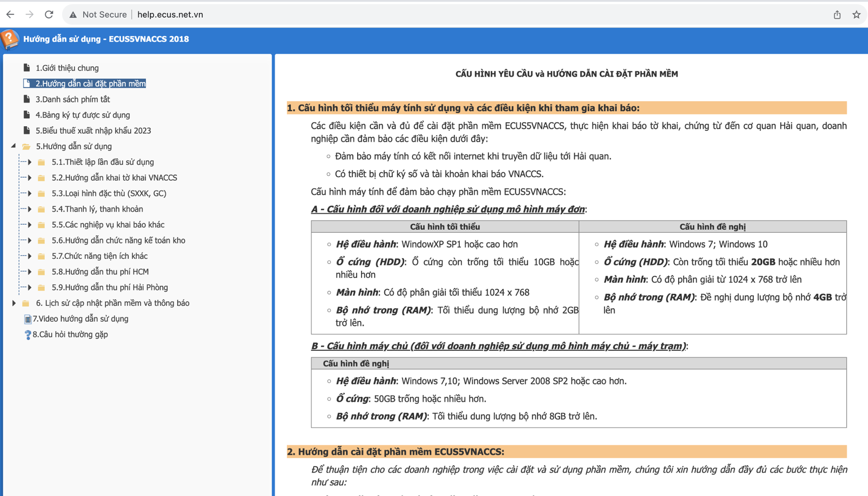
Task: Click page icon beside Danh sách phím tắt
Action: pyautogui.click(x=27, y=99)
